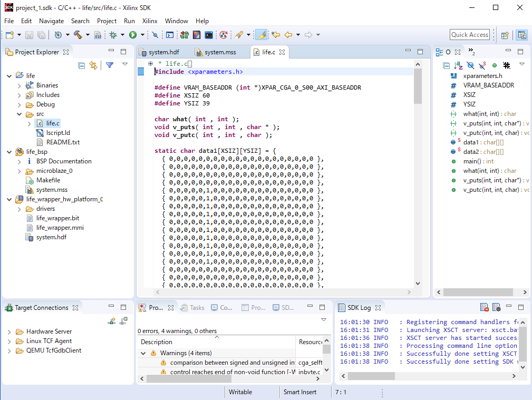Toggle Skip All Breakpoints
This screenshot has height=400, width=532.
155,35
